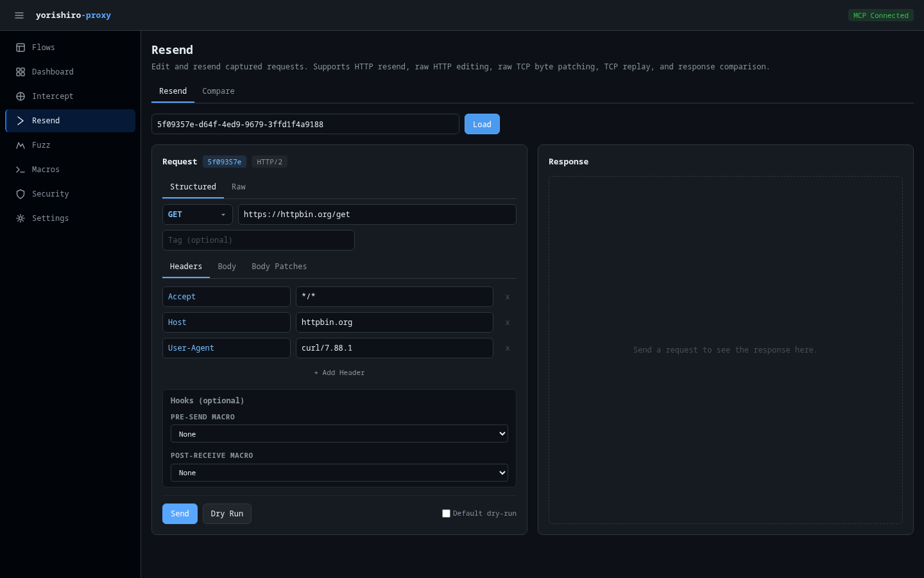Delete the User-Agent header row

(x=507, y=348)
